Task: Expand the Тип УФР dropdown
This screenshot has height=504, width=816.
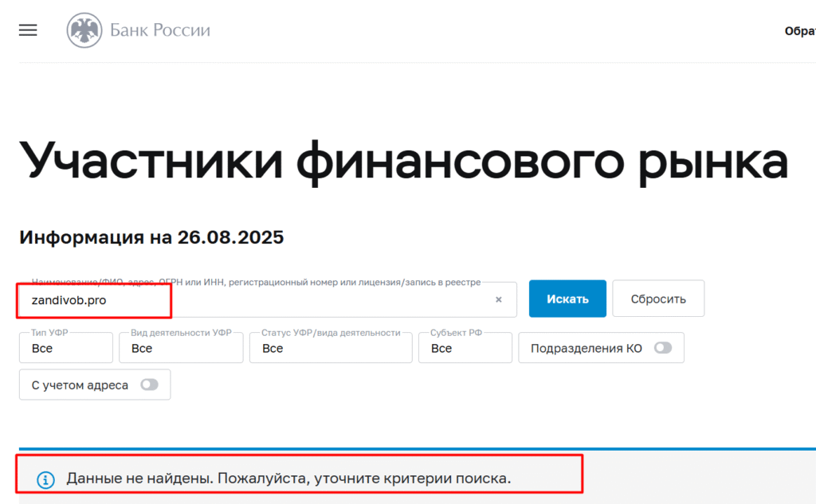Action: (66, 348)
